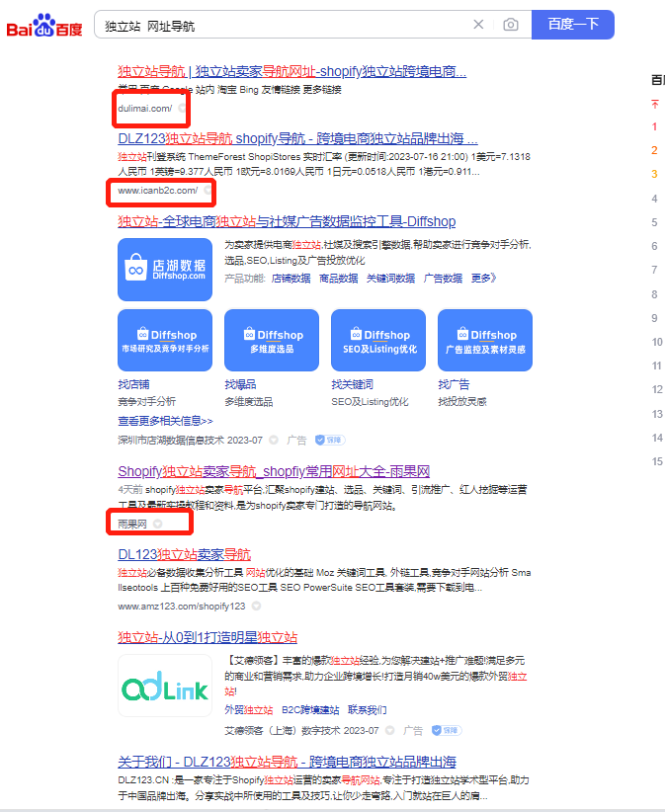Open info icon next to 雨果网

pyautogui.click(x=157, y=525)
